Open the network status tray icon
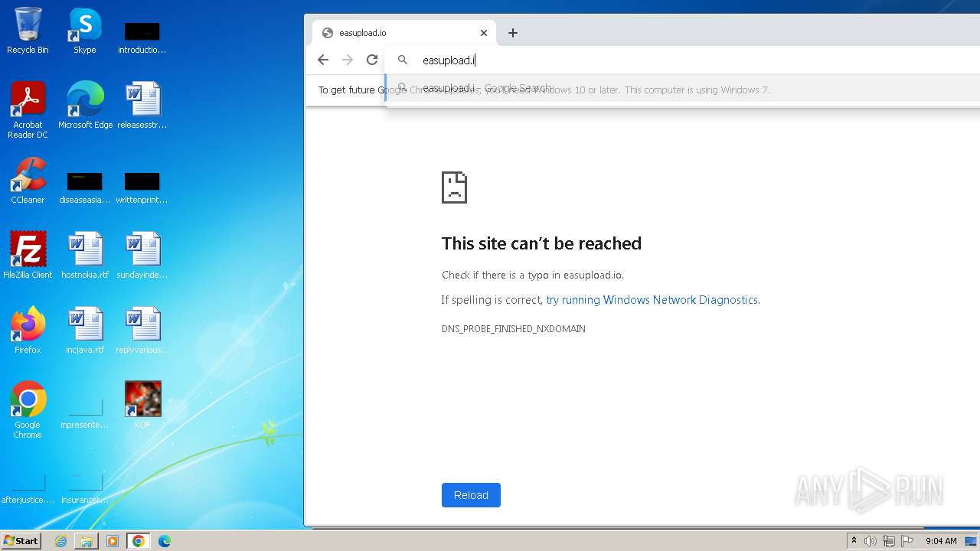This screenshot has height=551, width=980. pos(889,541)
